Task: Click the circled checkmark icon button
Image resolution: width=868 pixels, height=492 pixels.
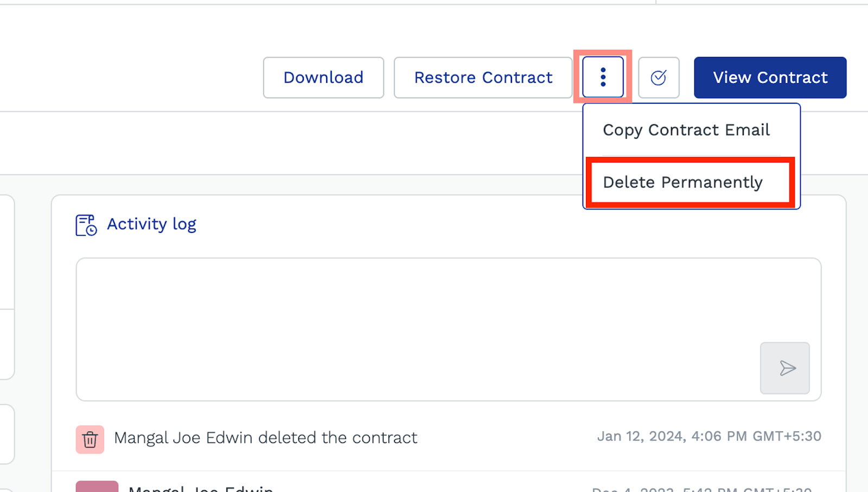Action: (659, 78)
